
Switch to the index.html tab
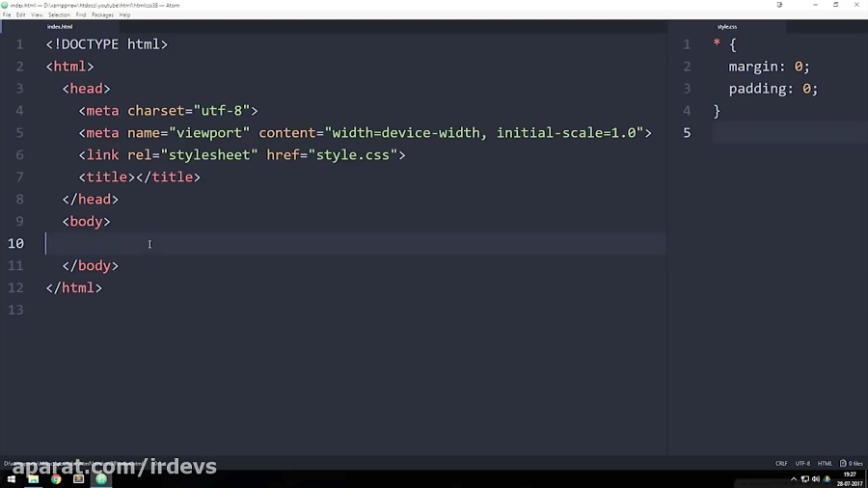[x=60, y=27]
